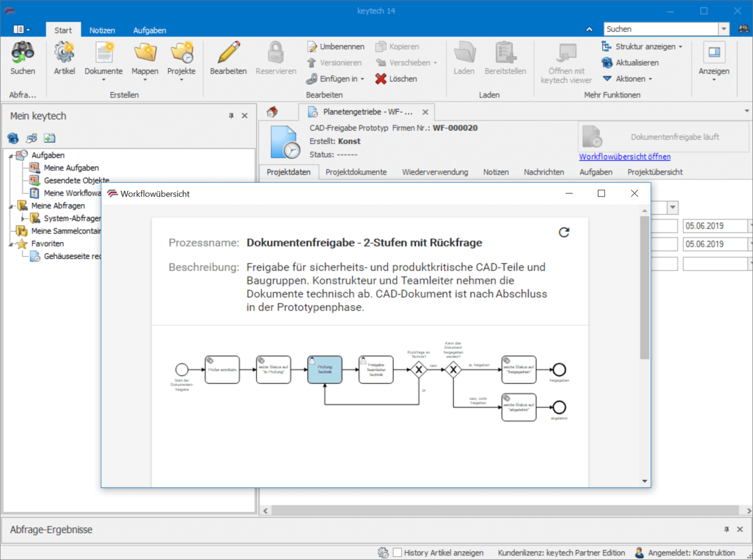This screenshot has height=560, width=753.
Task: Enable History Artikel anzeigen checkbox
Action: [398, 553]
